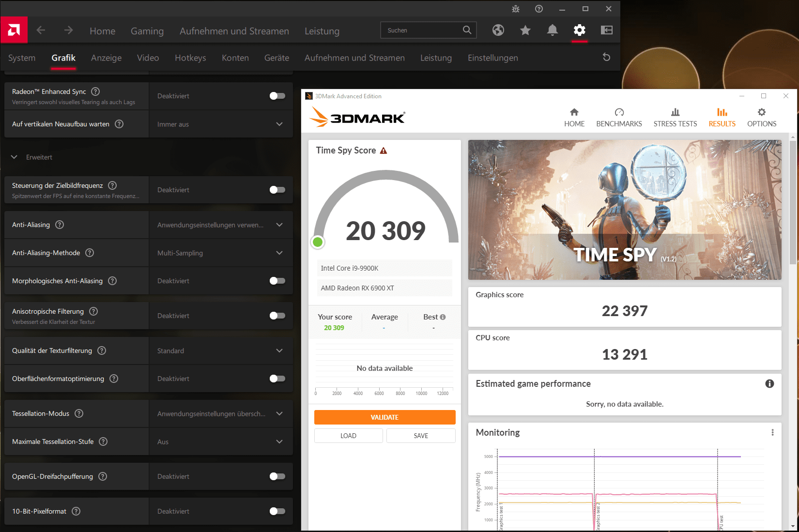Click the search magnifier icon
799x532 pixels.
click(467, 30)
